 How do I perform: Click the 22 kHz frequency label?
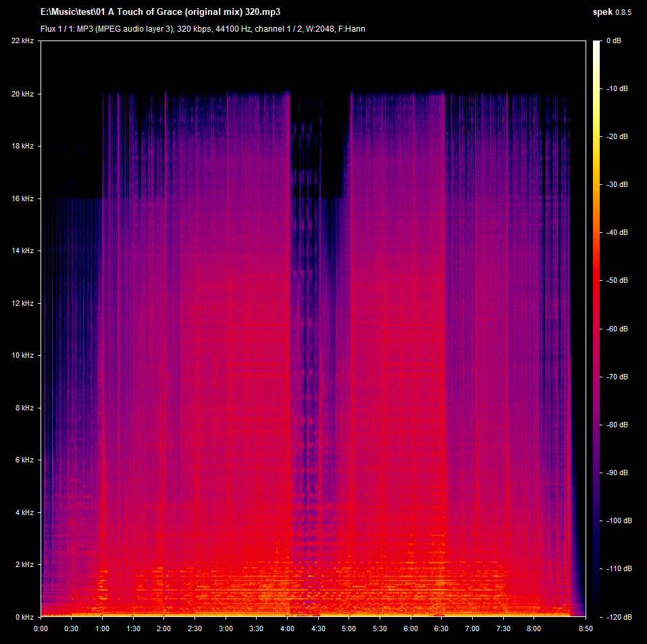coord(22,41)
